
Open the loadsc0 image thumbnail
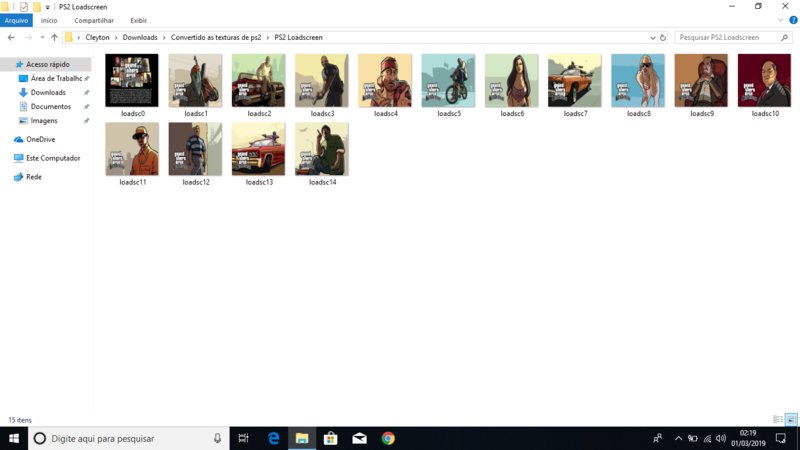132,81
